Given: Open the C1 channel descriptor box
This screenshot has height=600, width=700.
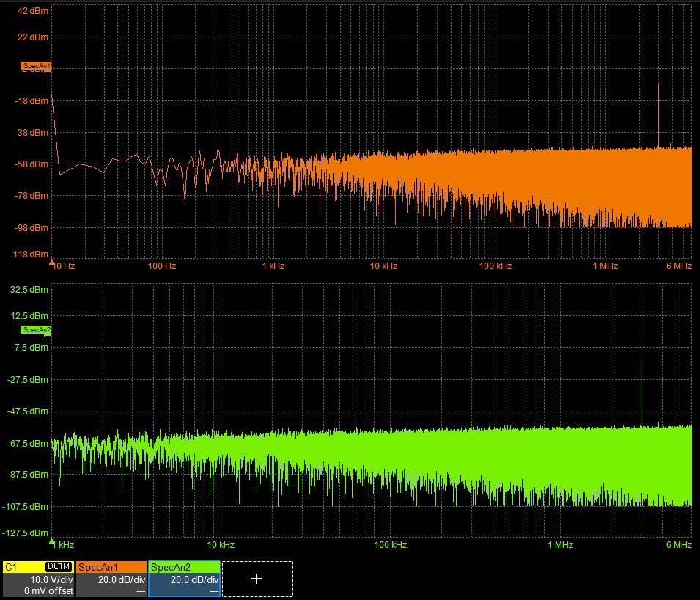Looking at the screenshot, I should point(38,579).
